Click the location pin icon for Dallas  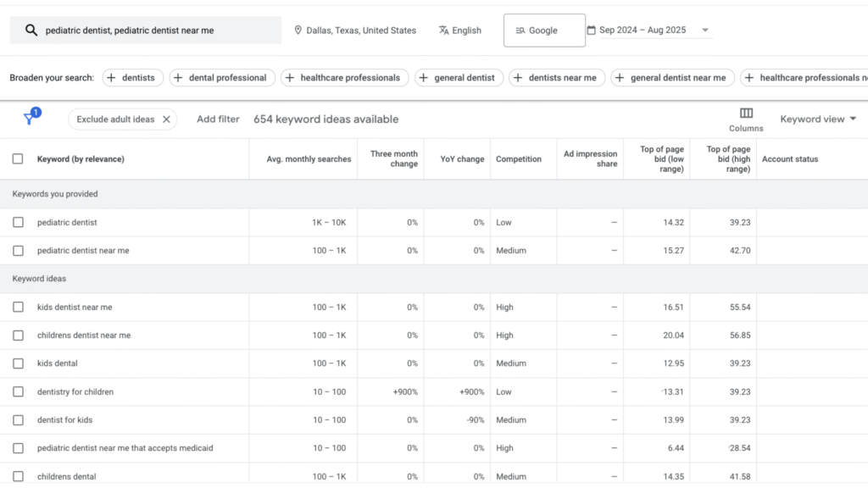298,30
